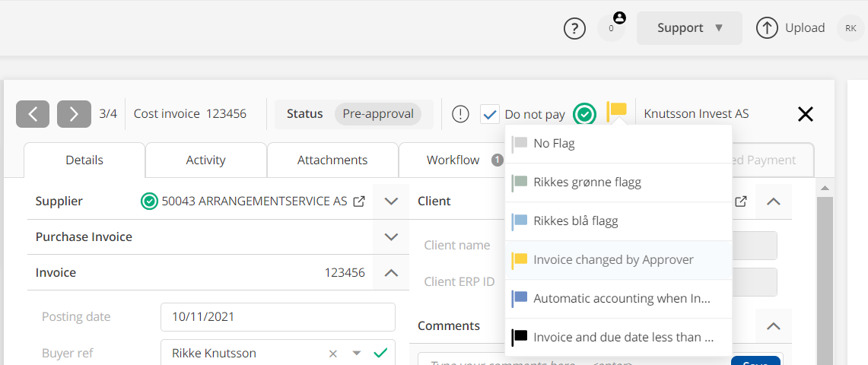Collapse the Comments section
868x365 pixels.
point(773,326)
